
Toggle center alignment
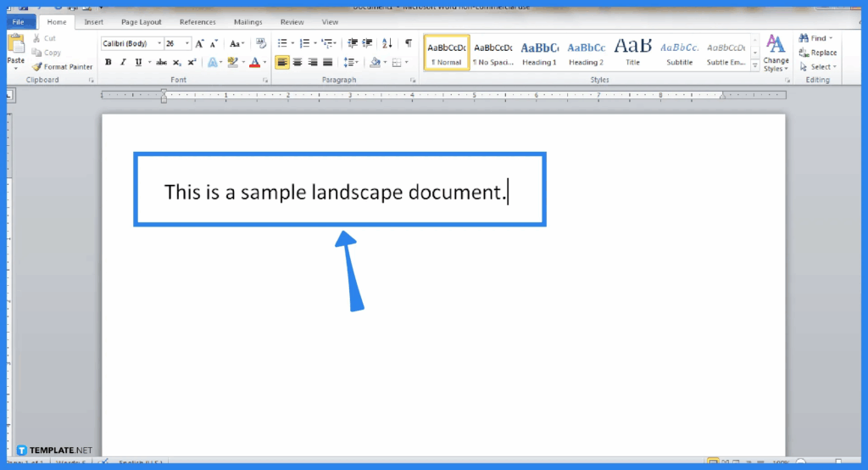tap(298, 63)
